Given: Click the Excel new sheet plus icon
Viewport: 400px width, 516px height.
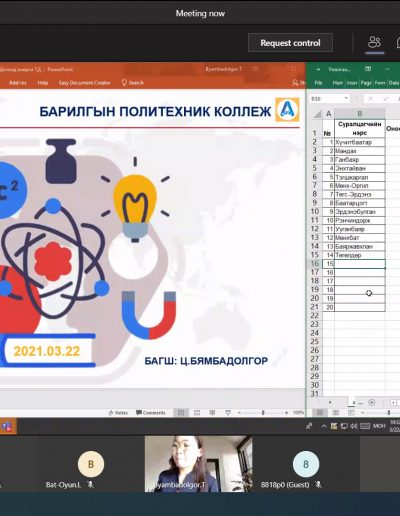Looking at the screenshot, I should (372, 403).
